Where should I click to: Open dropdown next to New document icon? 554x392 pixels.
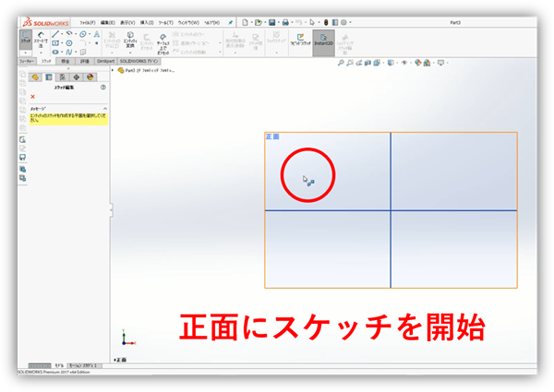coord(251,22)
